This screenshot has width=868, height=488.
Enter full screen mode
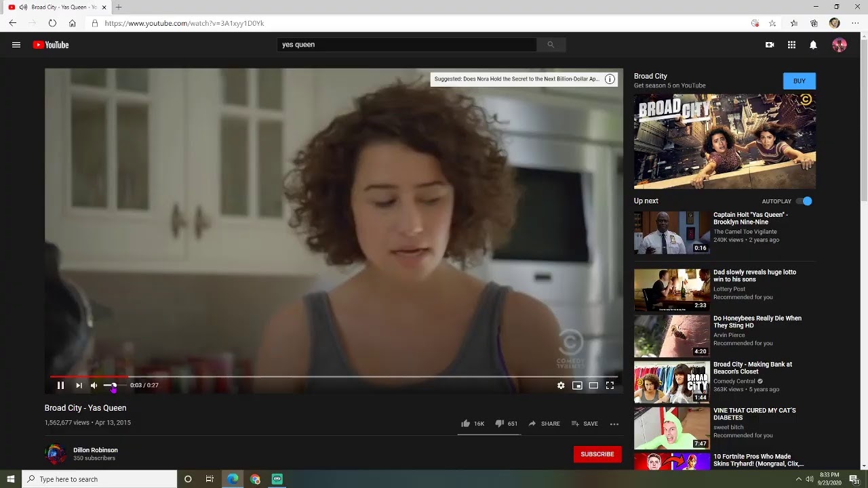point(610,385)
